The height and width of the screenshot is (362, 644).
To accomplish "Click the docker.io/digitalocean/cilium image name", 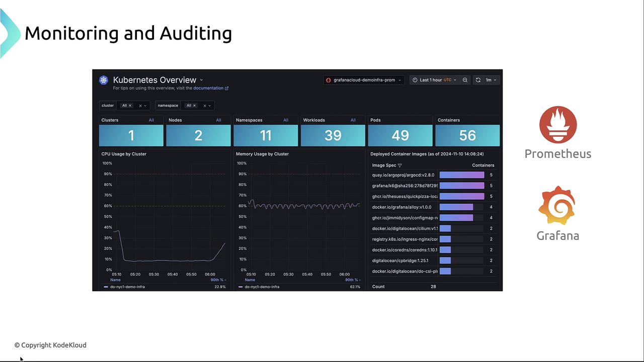I will click(405, 228).
